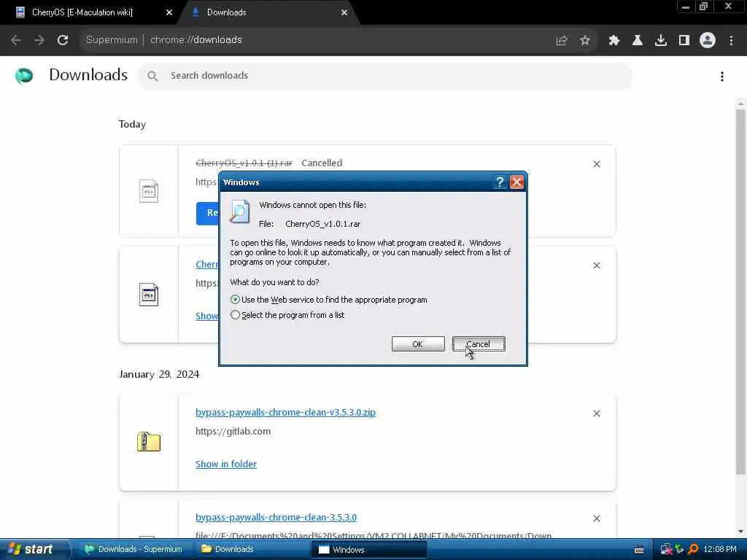Click the Cancelled status text

click(322, 163)
